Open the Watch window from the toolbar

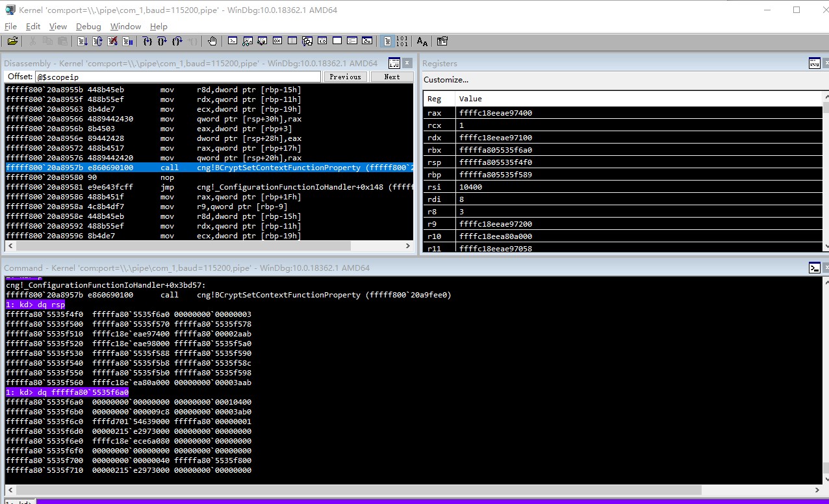[x=248, y=41]
